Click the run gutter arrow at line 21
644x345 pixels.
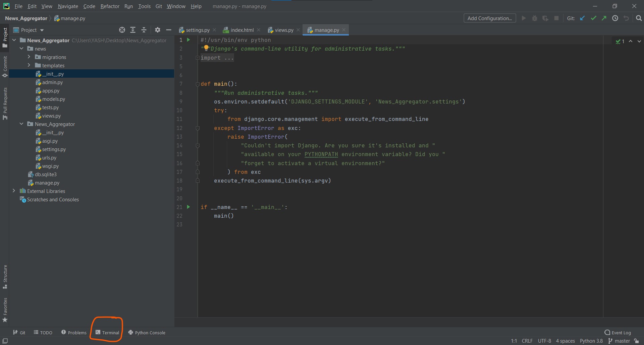click(189, 207)
